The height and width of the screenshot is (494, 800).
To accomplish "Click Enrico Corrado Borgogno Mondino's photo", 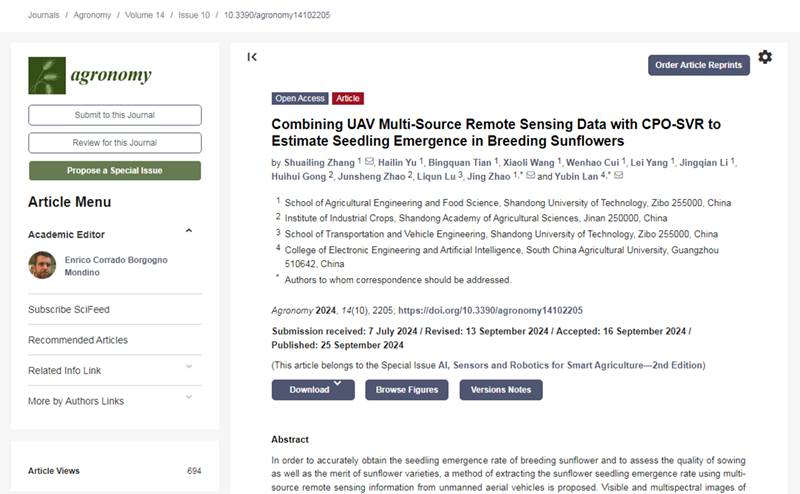I will click(41, 265).
